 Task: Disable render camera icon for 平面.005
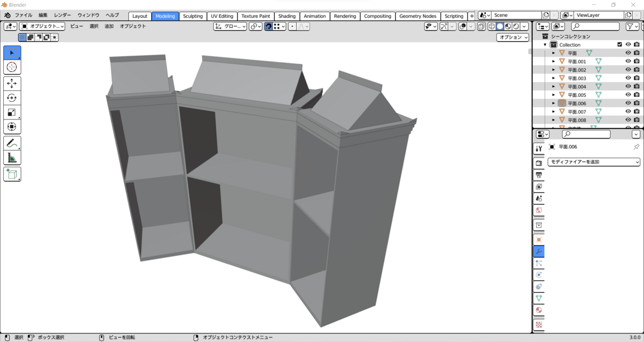[x=636, y=95]
